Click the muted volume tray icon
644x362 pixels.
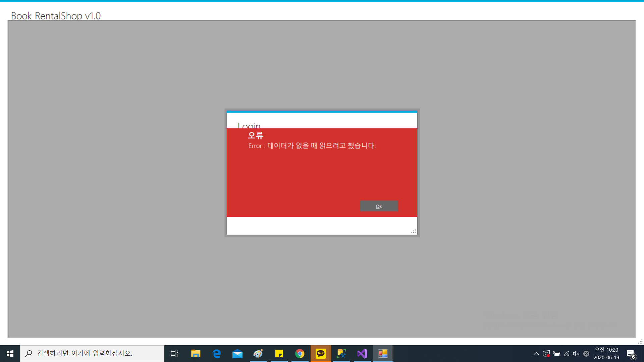click(x=576, y=354)
